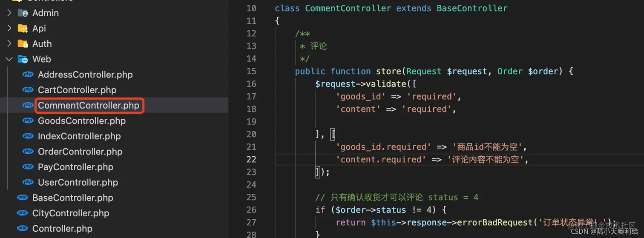The image size is (644, 238).
Task: Open GoodsController.php file
Action: click(x=82, y=120)
